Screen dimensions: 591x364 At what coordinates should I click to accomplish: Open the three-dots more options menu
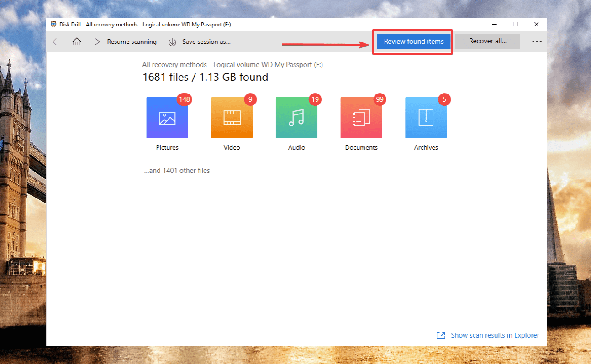coord(537,42)
